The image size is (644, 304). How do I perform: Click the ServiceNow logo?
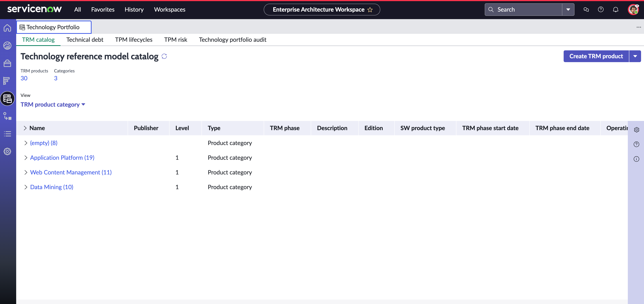click(35, 9)
